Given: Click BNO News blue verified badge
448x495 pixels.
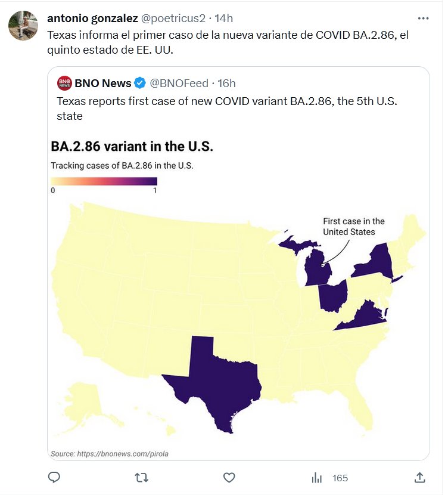Looking at the screenshot, I should [x=139, y=83].
